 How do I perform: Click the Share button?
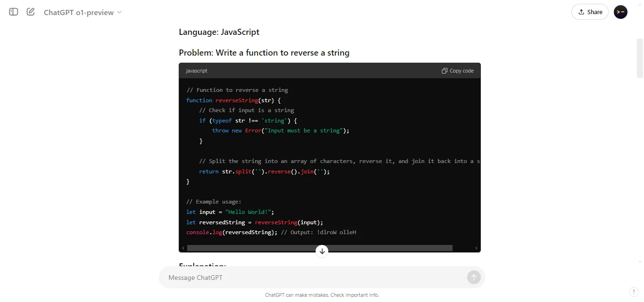click(x=590, y=12)
